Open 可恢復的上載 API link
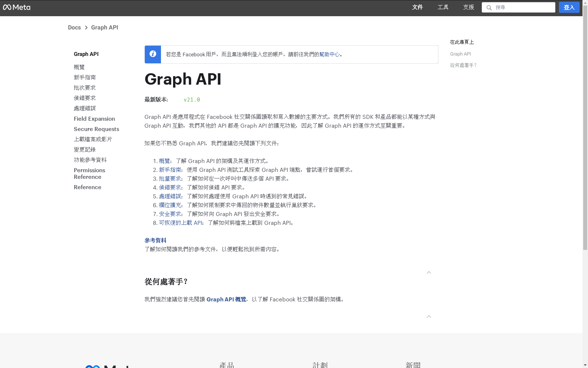Image resolution: width=588 pixels, height=368 pixels. point(180,223)
